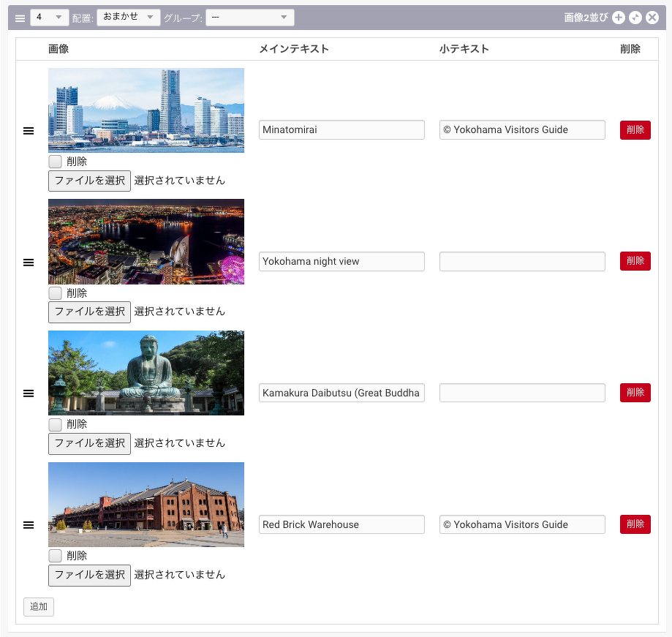Grab the Minatomirai row drag handle
Viewport: 672px width, 637px height.
29,130
